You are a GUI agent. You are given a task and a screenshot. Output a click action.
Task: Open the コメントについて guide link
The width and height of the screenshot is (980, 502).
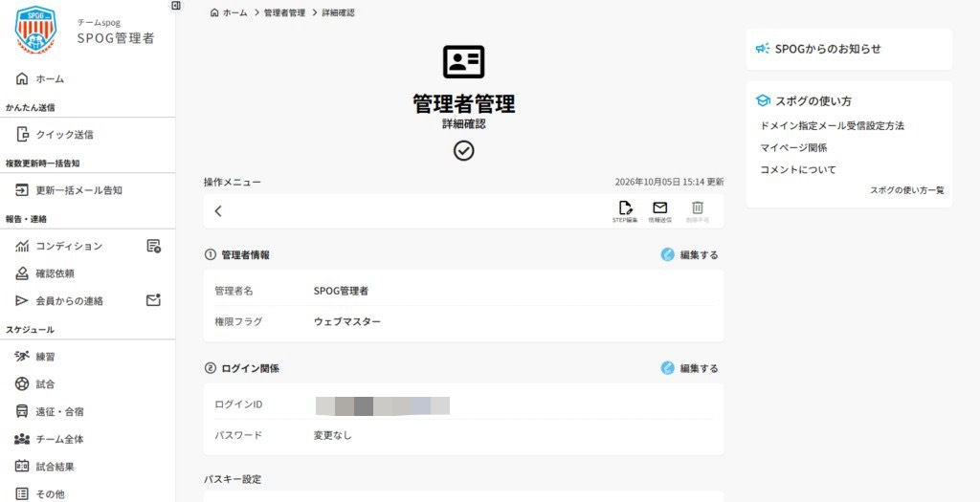click(798, 170)
